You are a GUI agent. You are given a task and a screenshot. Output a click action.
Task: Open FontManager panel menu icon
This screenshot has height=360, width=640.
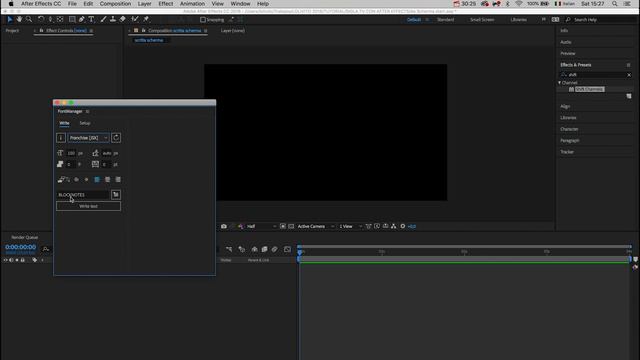point(87,111)
